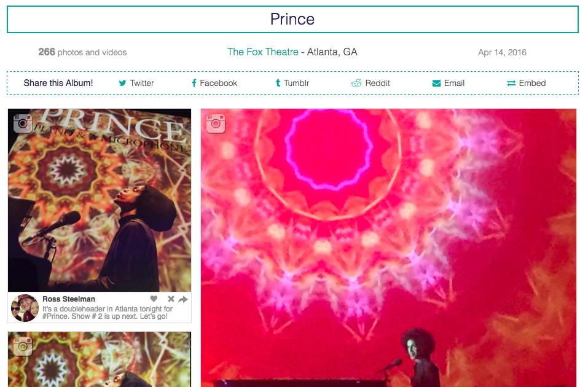Open the large red kaleidoscope stage photo
588x387 pixels.
click(x=388, y=248)
